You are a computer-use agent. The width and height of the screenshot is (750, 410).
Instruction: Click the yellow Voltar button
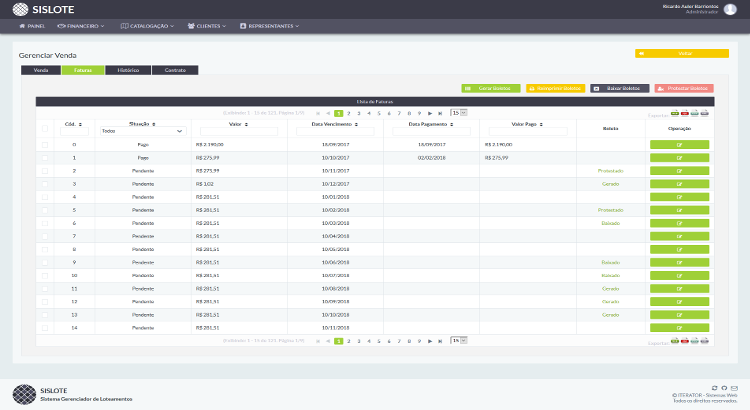[x=682, y=54]
